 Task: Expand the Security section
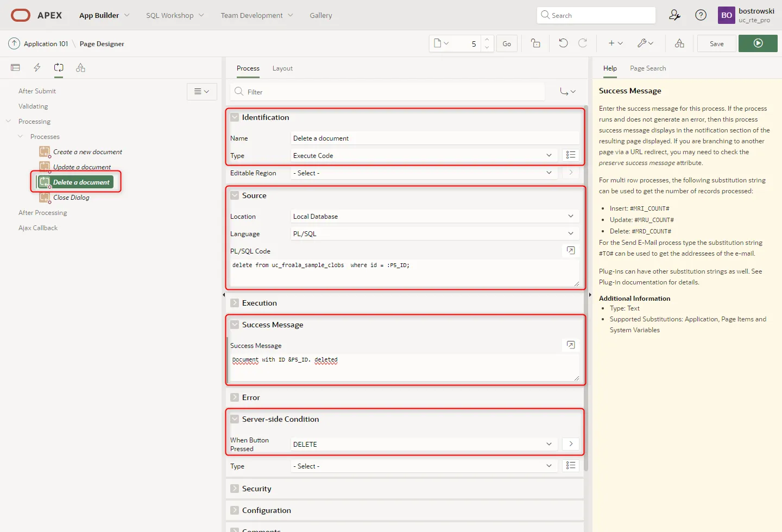235,489
